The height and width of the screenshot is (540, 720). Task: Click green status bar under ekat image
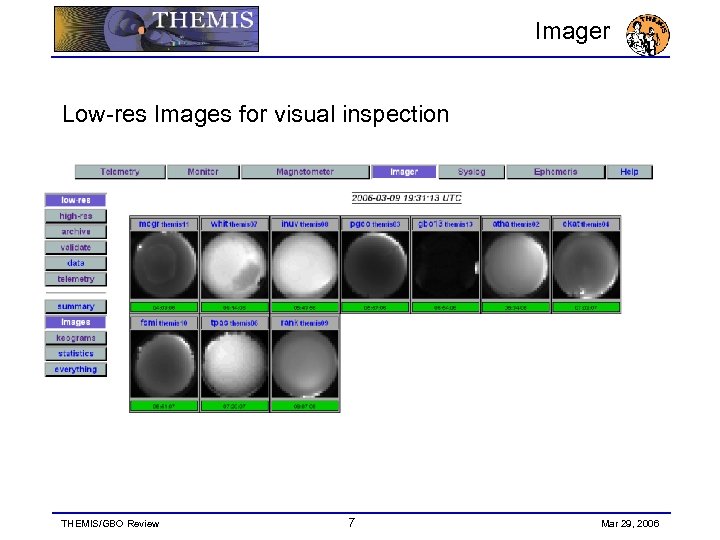pyautogui.click(x=586, y=307)
